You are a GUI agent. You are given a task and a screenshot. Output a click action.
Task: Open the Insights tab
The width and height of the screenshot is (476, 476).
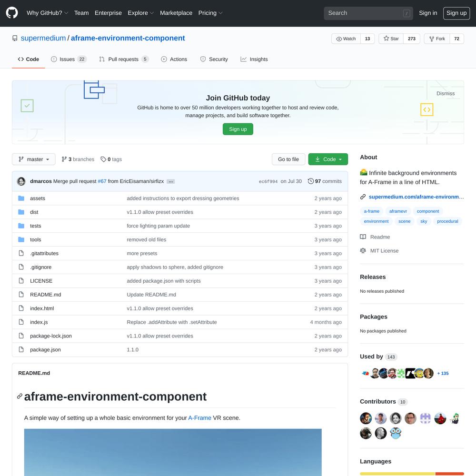[254, 59]
